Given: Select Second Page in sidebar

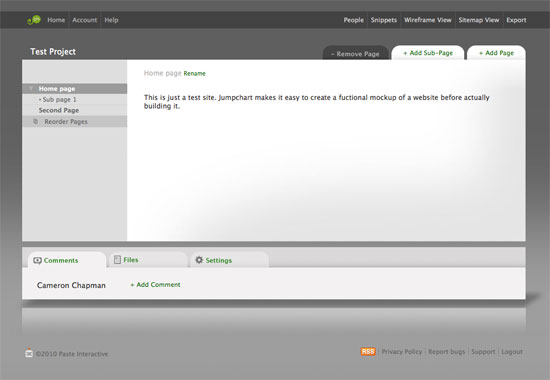Looking at the screenshot, I should point(74,110).
